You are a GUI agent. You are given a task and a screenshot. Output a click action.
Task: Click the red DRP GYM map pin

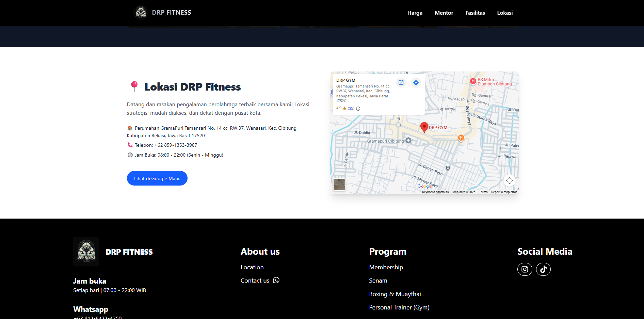pyautogui.click(x=424, y=127)
